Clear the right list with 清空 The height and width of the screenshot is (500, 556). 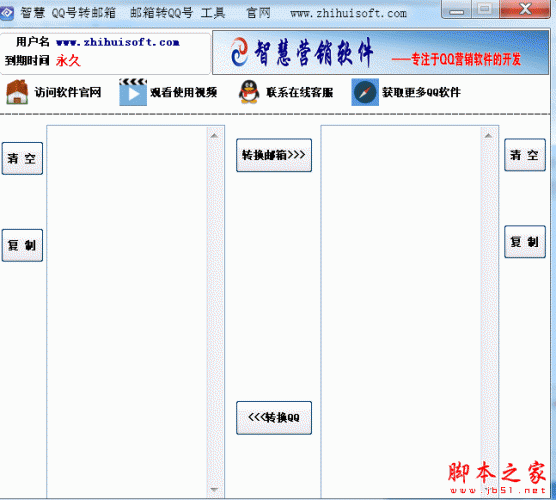tap(524, 155)
